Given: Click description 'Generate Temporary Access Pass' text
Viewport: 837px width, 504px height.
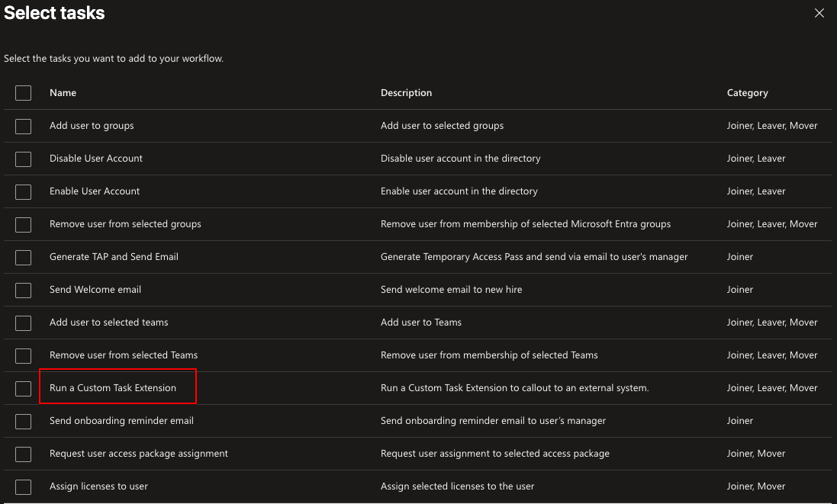Looking at the screenshot, I should click(534, 256).
